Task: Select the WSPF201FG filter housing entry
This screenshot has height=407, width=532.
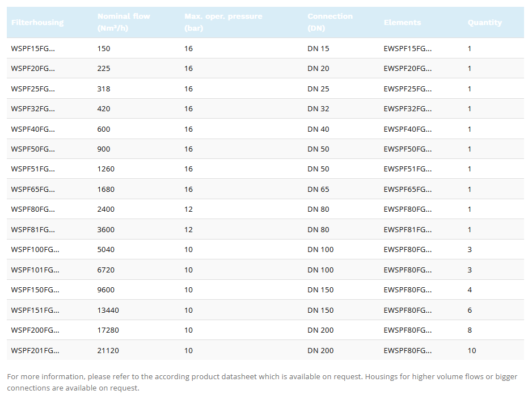Action: pos(35,351)
